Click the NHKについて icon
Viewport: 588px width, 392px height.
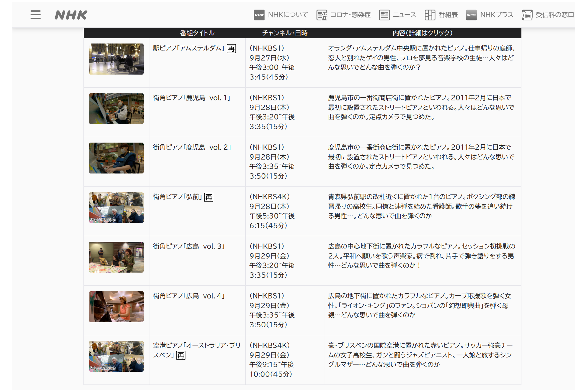click(259, 15)
